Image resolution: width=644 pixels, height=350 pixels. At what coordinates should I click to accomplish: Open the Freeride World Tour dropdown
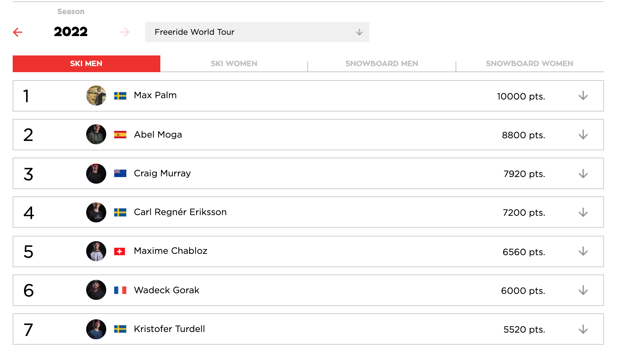coord(257,32)
